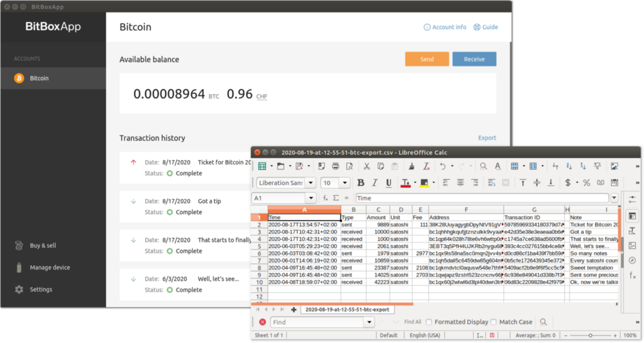Select Bitcoin account in BitBoxApp sidebar

(53, 78)
